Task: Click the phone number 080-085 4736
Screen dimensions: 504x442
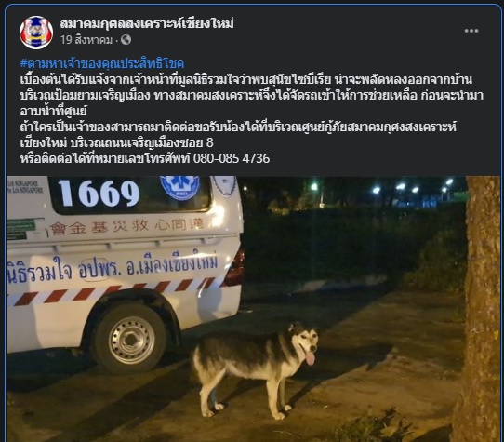Action: pos(232,158)
